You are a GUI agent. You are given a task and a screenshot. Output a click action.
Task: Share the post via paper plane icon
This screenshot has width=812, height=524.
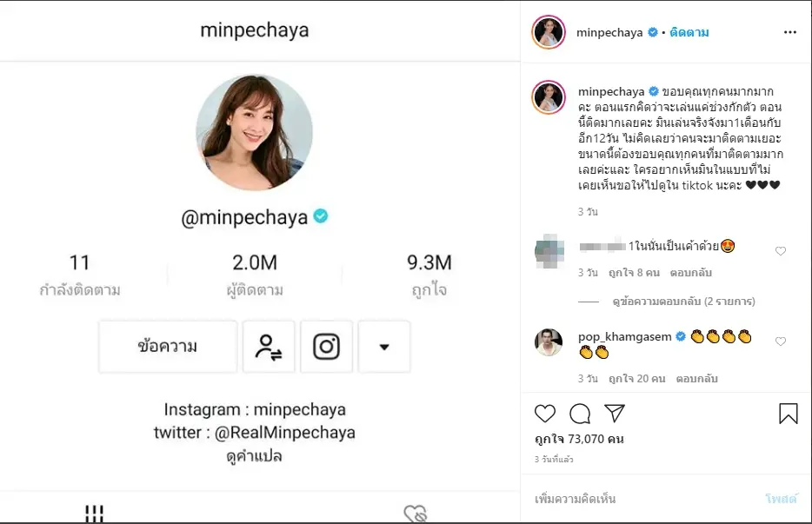click(x=615, y=414)
